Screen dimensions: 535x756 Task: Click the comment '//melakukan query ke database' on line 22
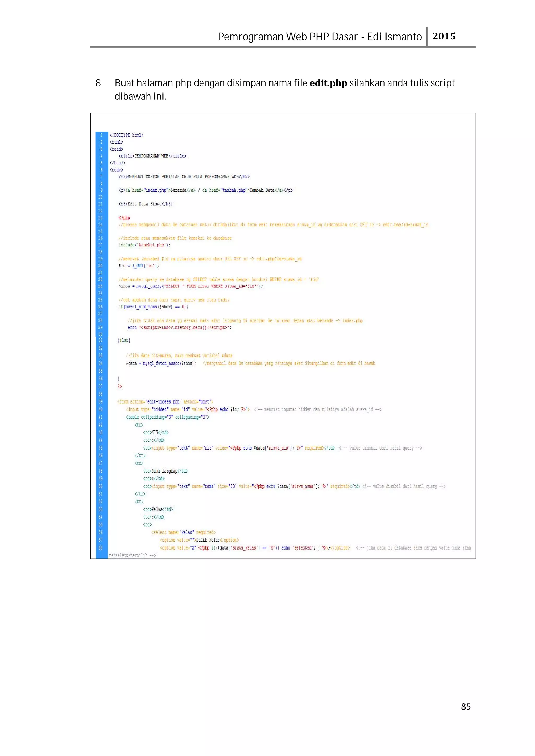219,280
